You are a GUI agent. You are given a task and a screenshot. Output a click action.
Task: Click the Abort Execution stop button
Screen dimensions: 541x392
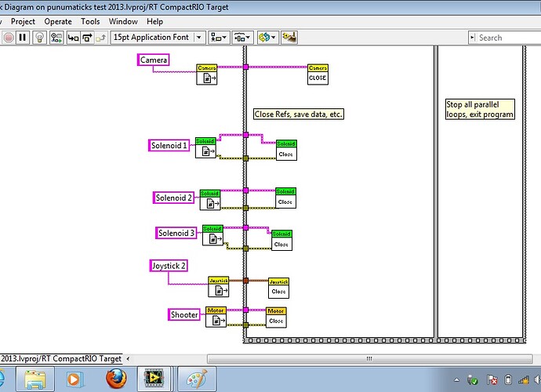click(9, 38)
